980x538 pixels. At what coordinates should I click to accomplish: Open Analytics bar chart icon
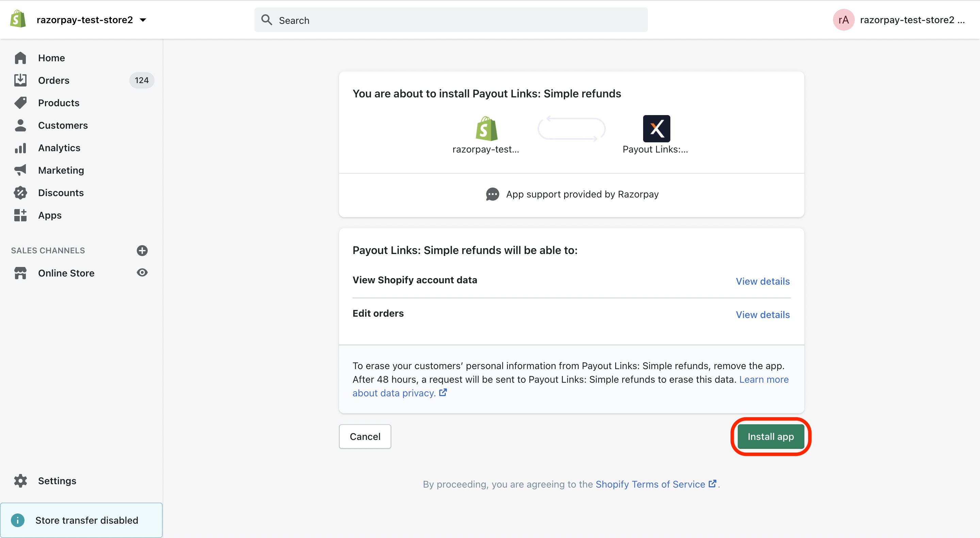[20, 148]
